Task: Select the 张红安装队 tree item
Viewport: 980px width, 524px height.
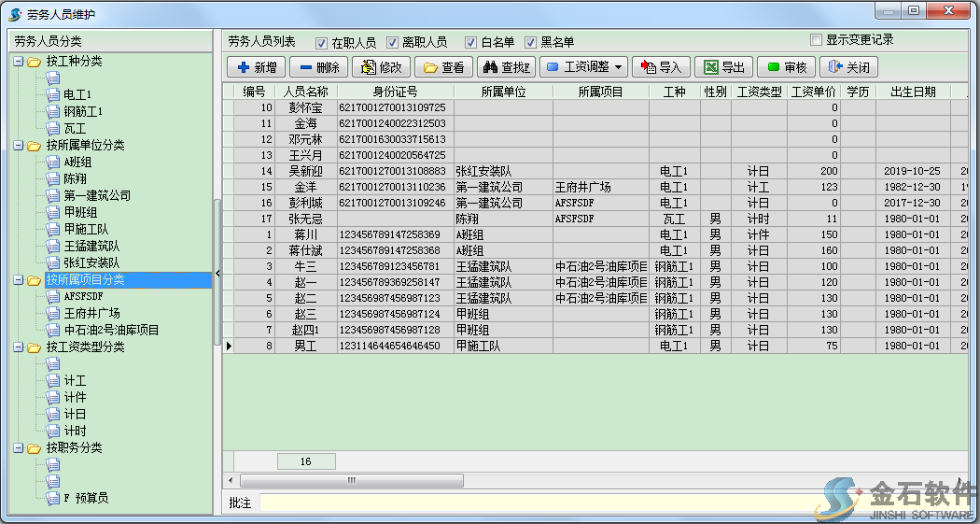Action: (x=91, y=263)
